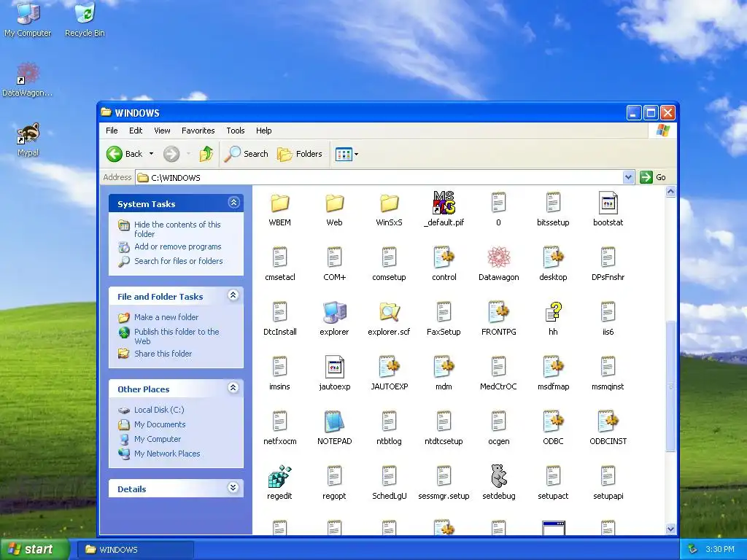The width and height of the screenshot is (747, 560).
Task: Click Add or remove programs link
Action: (x=178, y=246)
